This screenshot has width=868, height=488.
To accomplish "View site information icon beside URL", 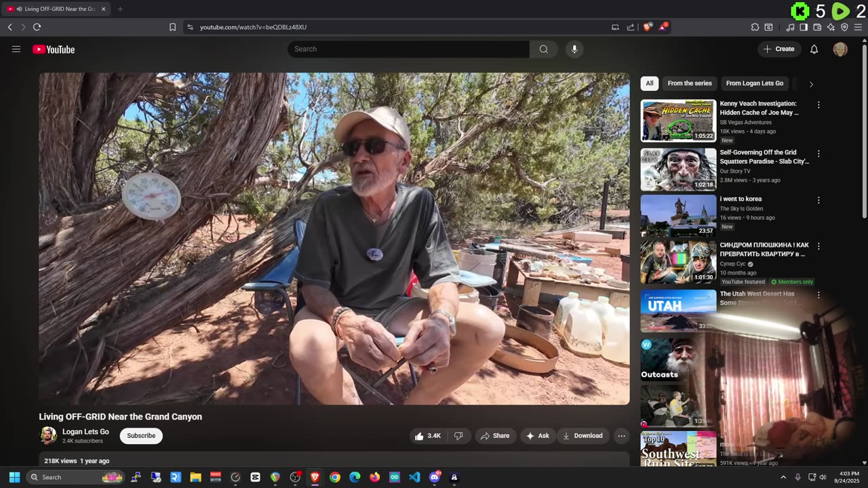I will click(x=190, y=27).
